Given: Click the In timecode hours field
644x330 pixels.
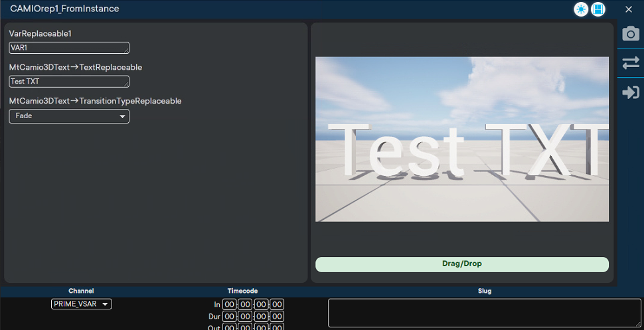Looking at the screenshot, I should [229, 305].
